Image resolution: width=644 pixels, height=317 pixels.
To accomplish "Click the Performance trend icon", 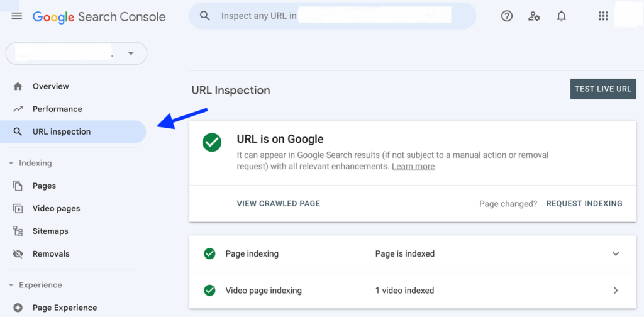I will click(x=18, y=109).
